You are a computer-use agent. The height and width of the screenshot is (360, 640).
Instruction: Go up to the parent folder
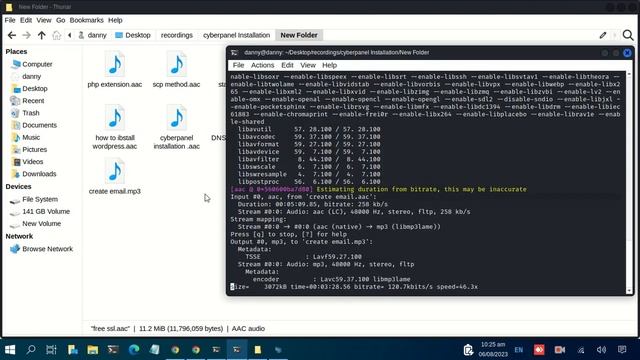42,36
